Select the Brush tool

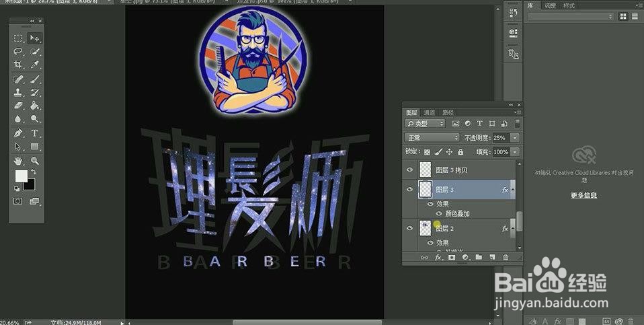[34, 79]
